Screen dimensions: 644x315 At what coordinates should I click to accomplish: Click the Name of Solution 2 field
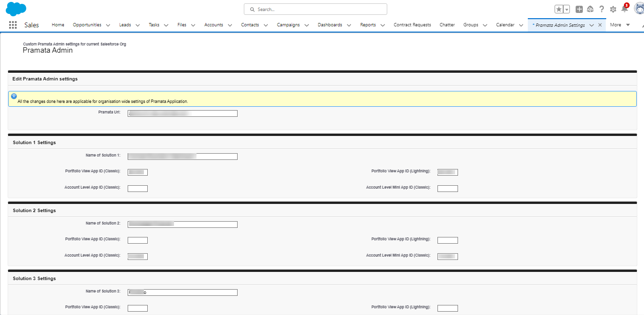[183, 225]
